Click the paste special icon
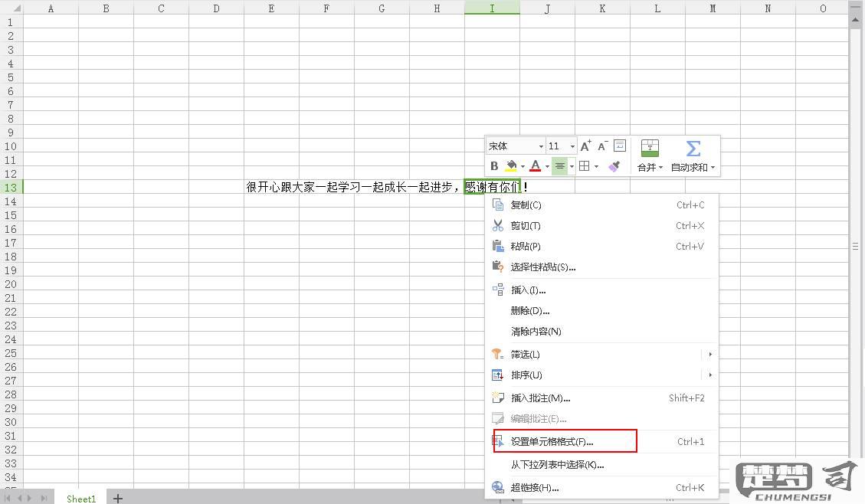The height and width of the screenshot is (504, 865). click(497, 267)
